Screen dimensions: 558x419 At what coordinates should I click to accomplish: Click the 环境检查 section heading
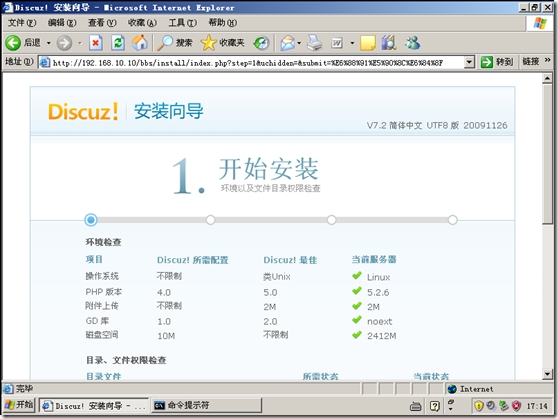point(104,242)
